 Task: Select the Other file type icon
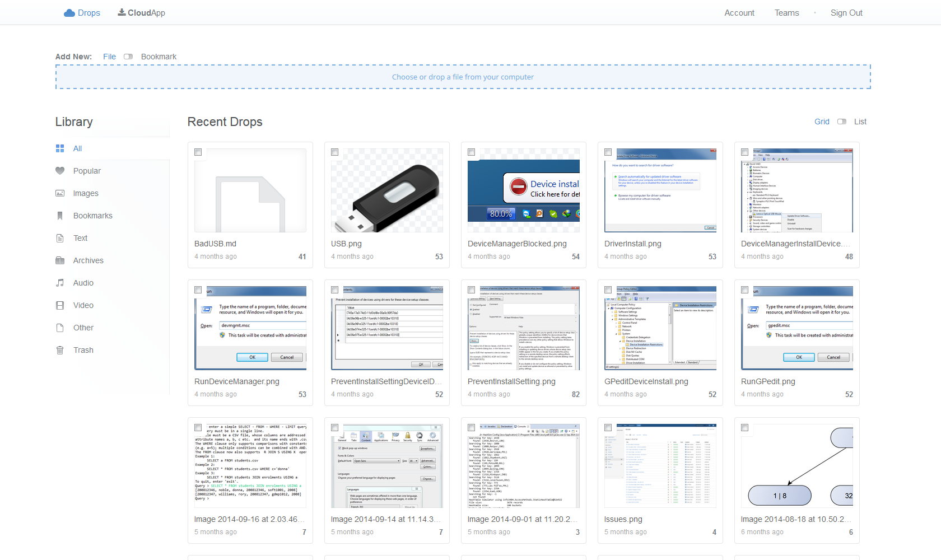click(x=60, y=327)
